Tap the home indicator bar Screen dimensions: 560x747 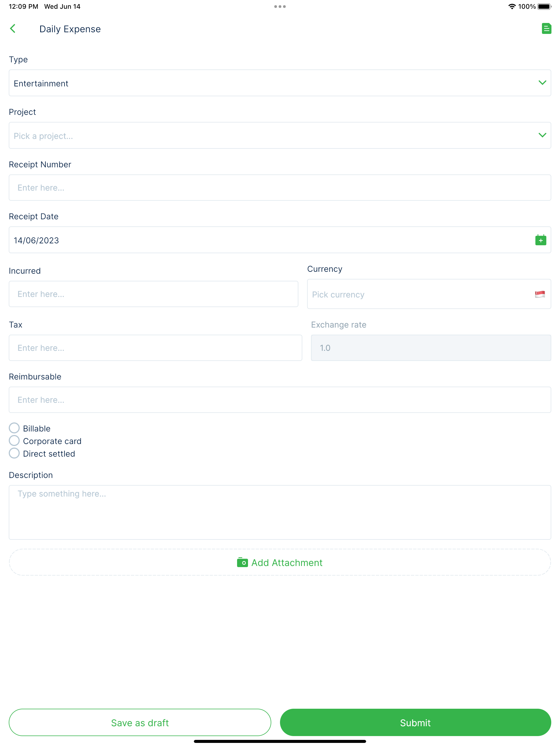click(280, 741)
